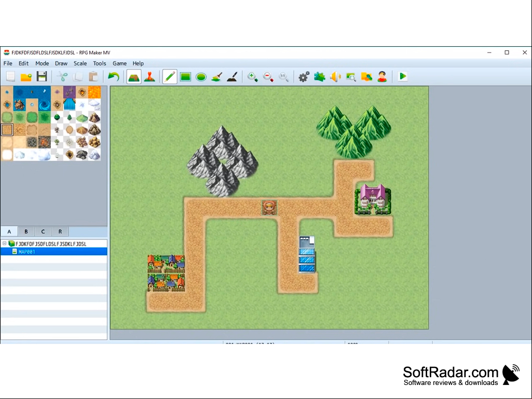The width and height of the screenshot is (532, 399).
Task: Switch to tileset tab B
Action: [26, 231]
